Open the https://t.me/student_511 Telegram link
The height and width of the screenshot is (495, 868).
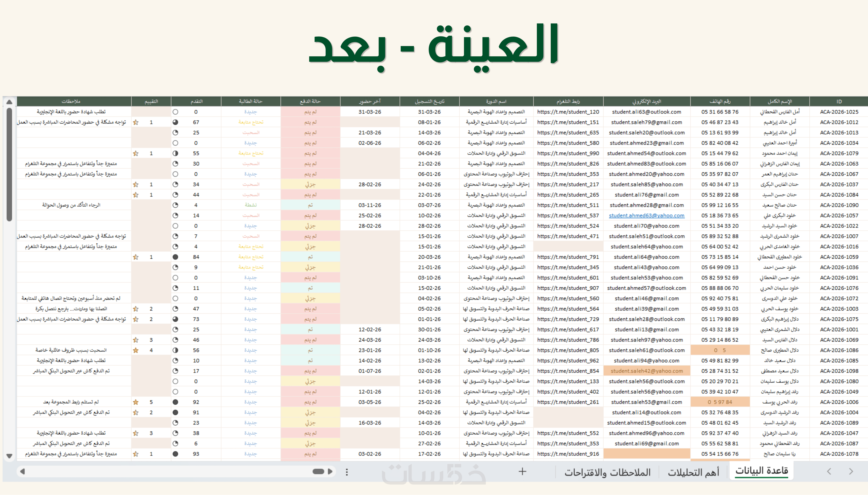pos(568,205)
